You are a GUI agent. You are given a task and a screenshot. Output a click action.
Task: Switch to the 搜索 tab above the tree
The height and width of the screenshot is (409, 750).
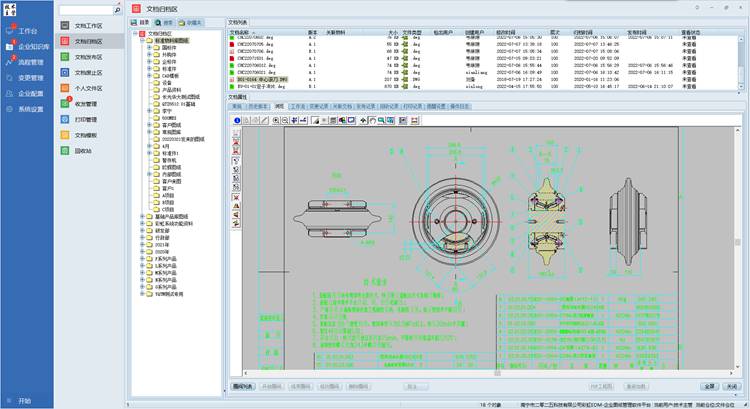pyautogui.click(x=166, y=21)
